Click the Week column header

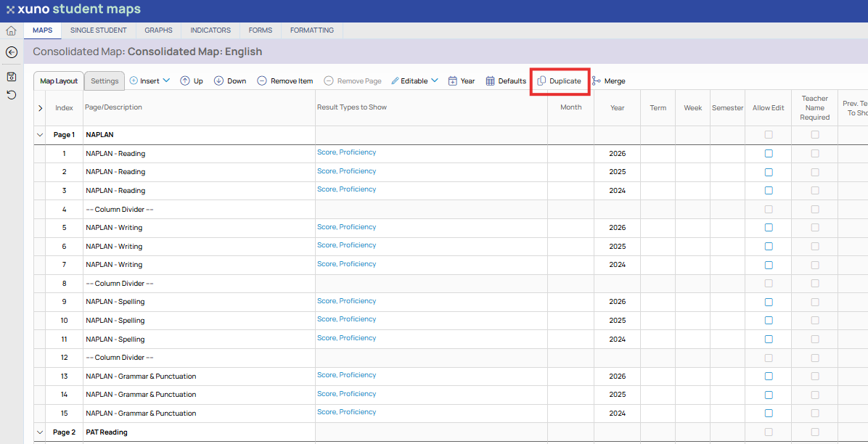click(x=692, y=108)
